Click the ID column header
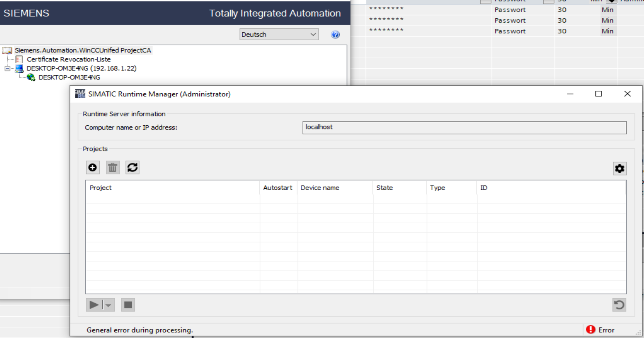The height and width of the screenshot is (338, 644). [551, 188]
